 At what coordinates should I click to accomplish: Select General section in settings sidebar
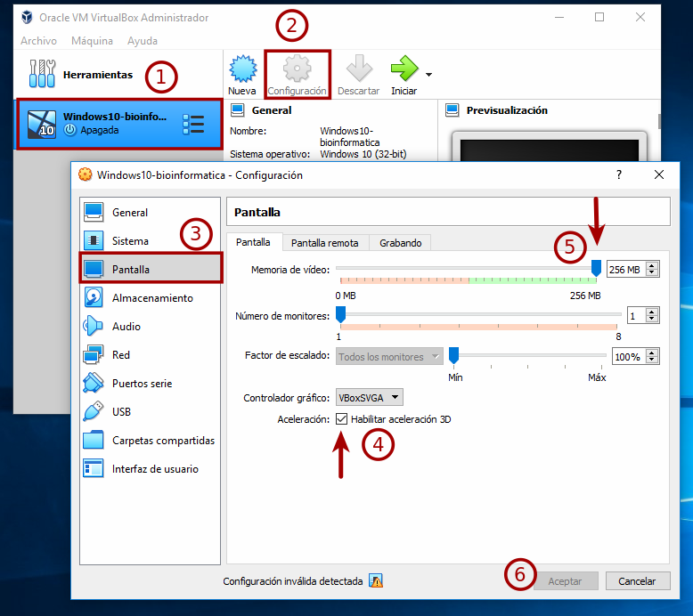[x=151, y=213]
